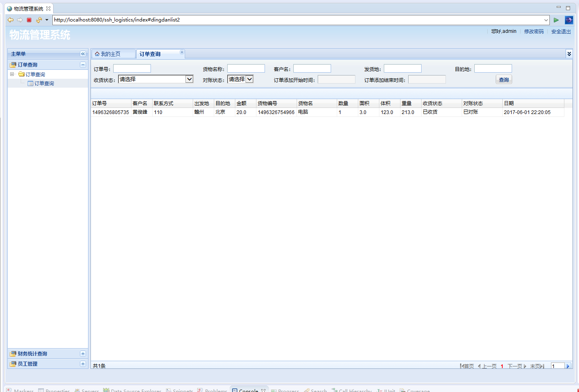Collapse the 订单查询 accordion section
Image resolution: width=579 pixels, height=392 pixels.
click(83, 65)
